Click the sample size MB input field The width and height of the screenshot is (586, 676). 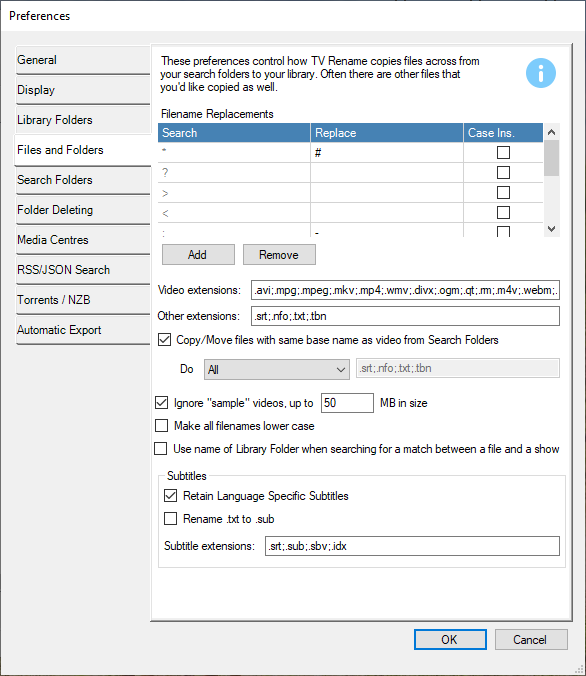347,403
